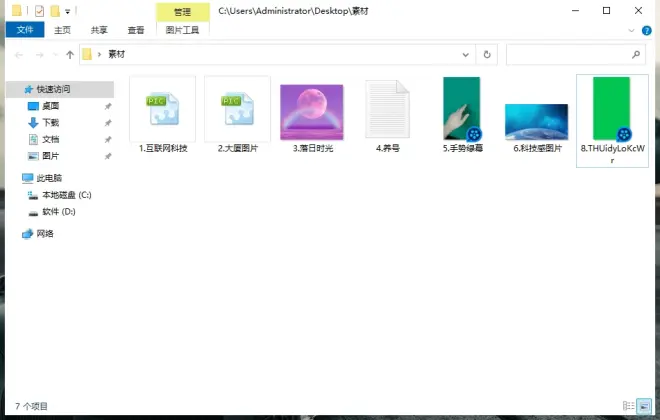Screen dimensions: 660x420
Task: Switch to the 查看 ribbon tab
Action: tap(135, 30)
